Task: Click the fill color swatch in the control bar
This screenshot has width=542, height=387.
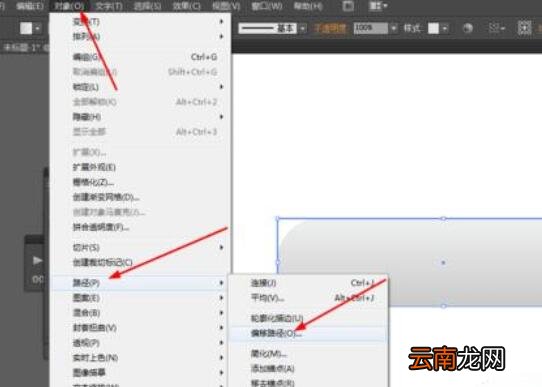Action: [x=26, y=28]
